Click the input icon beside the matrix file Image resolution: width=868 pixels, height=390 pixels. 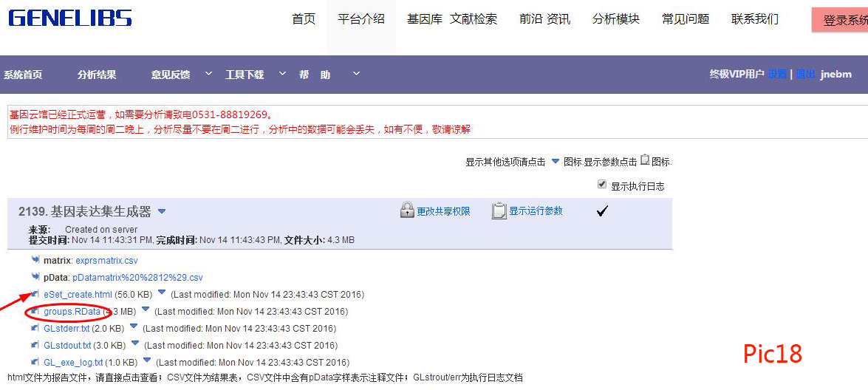(35, 260)
